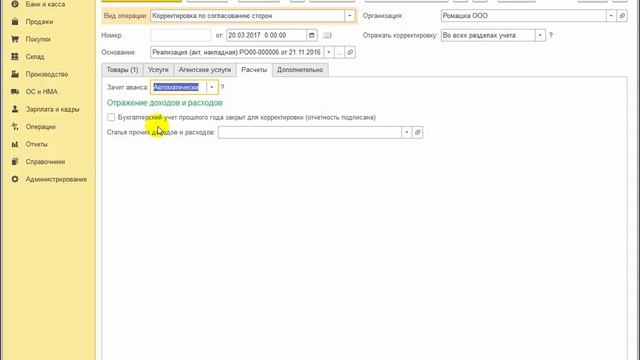This screenshot has width=640, height=360.
Task: Click the Основание field with Реализация document
Action: click(x=237, y=52)
